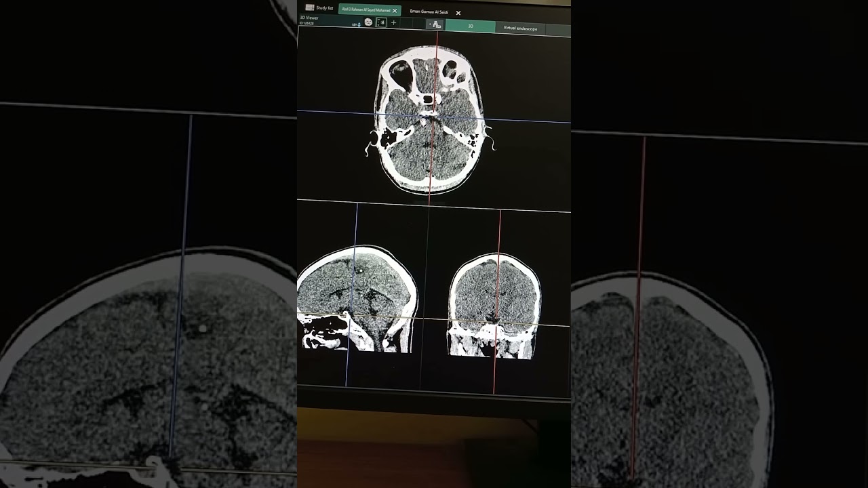Click the plus add-view icon

(x=393, y=22)
